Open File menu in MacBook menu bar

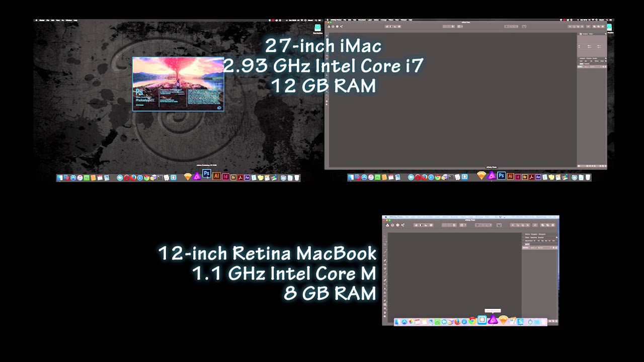pyautogui.click(x=407, y=217)
